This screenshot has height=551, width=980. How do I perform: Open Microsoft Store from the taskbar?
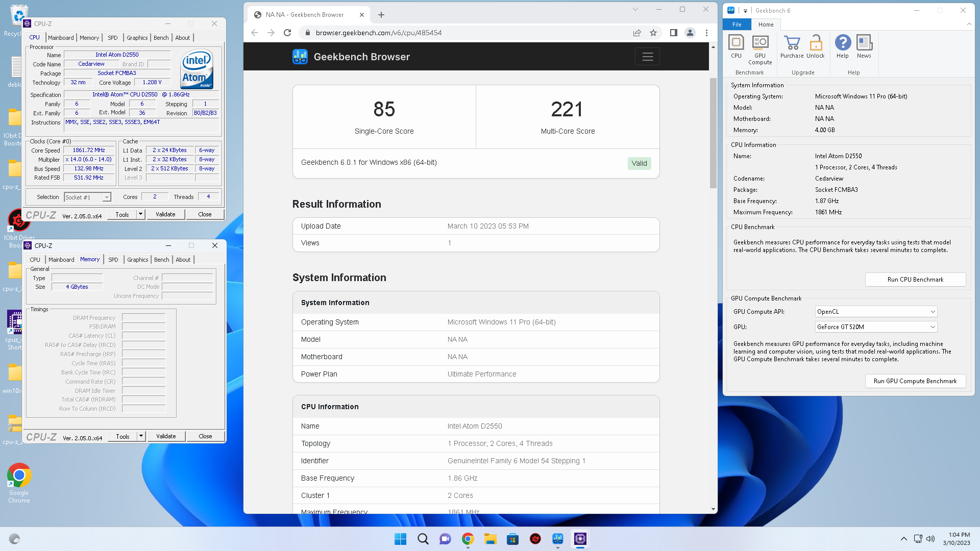[x=513, y=539]
